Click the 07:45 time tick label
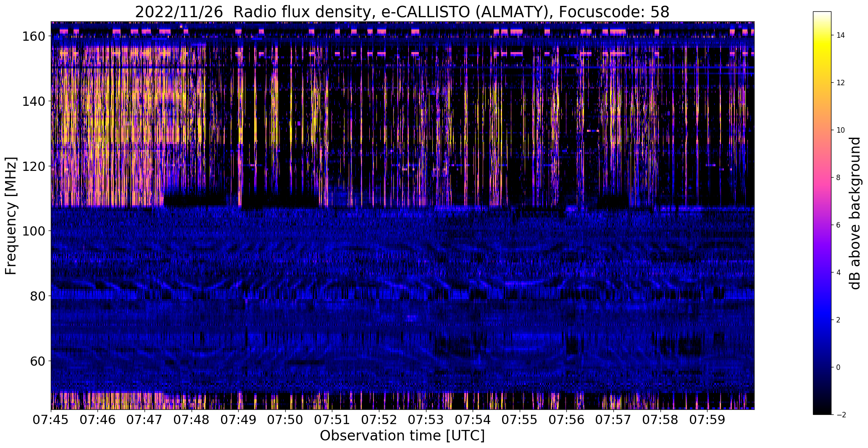The image size is (868, 448). (x=51, y=419)
